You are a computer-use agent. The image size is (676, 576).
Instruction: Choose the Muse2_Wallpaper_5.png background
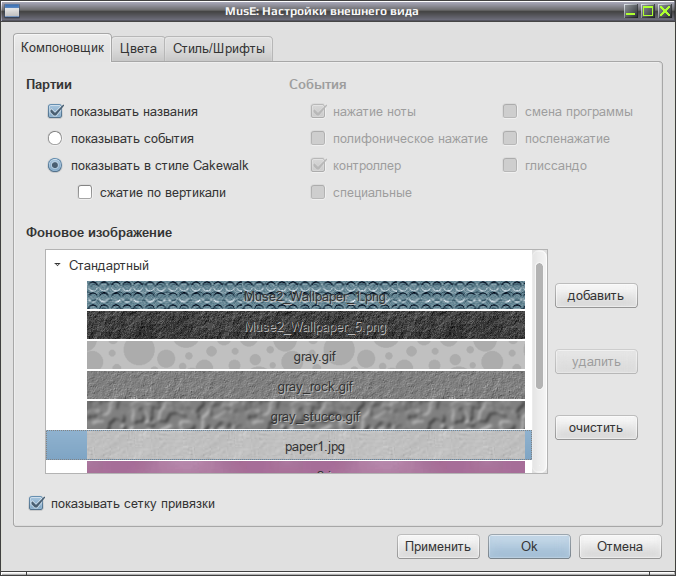point(306,326)
